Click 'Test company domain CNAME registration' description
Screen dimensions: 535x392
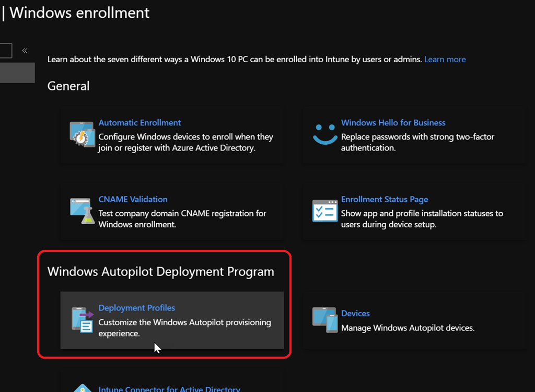point(182,218)
